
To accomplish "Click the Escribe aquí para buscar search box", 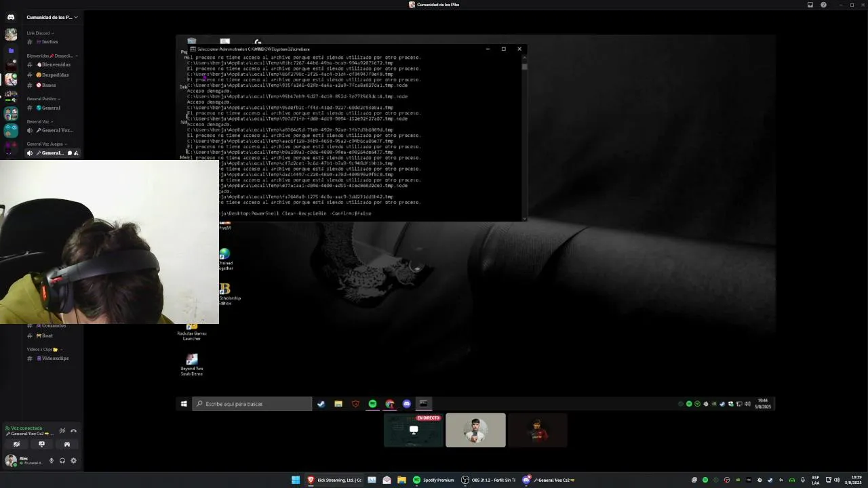I will (252, 404).
